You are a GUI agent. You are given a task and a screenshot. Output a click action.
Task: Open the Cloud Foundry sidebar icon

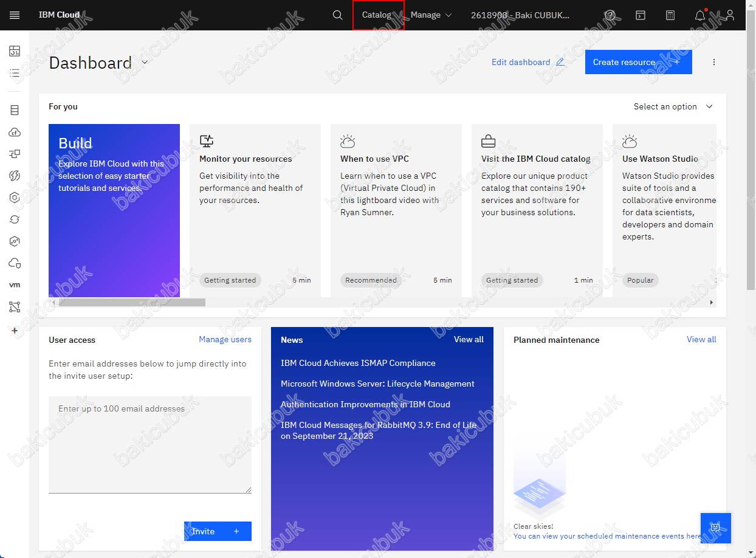coord(15,132)
